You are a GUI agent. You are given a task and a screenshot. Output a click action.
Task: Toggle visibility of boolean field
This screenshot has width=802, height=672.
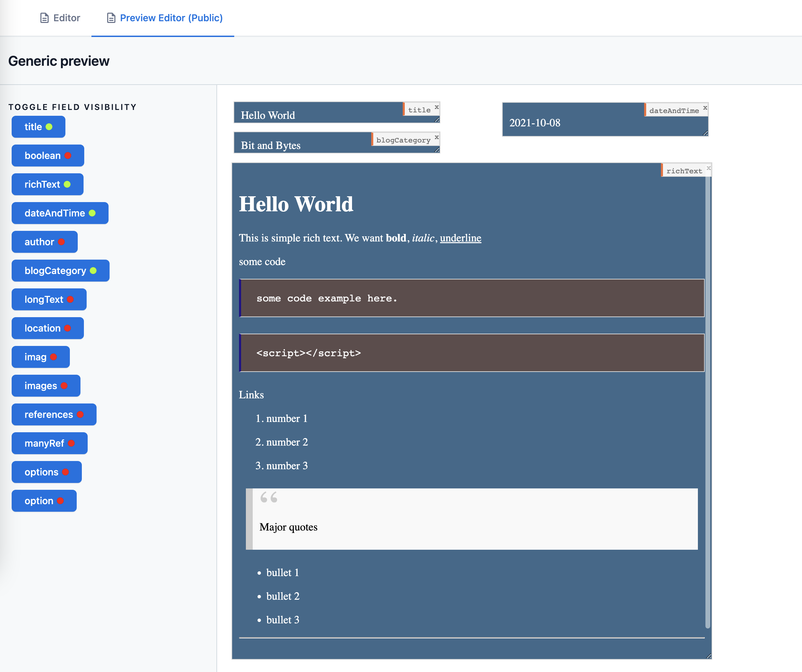tap(48, 155)
